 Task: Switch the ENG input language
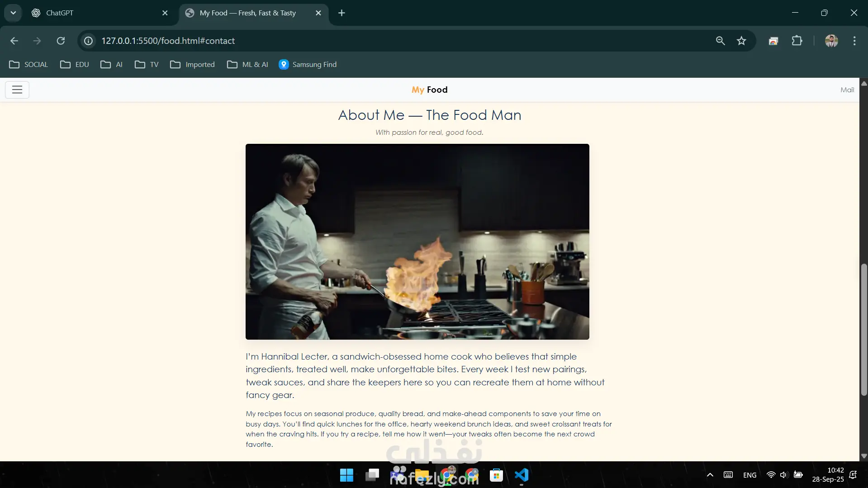tap(749, 475)
